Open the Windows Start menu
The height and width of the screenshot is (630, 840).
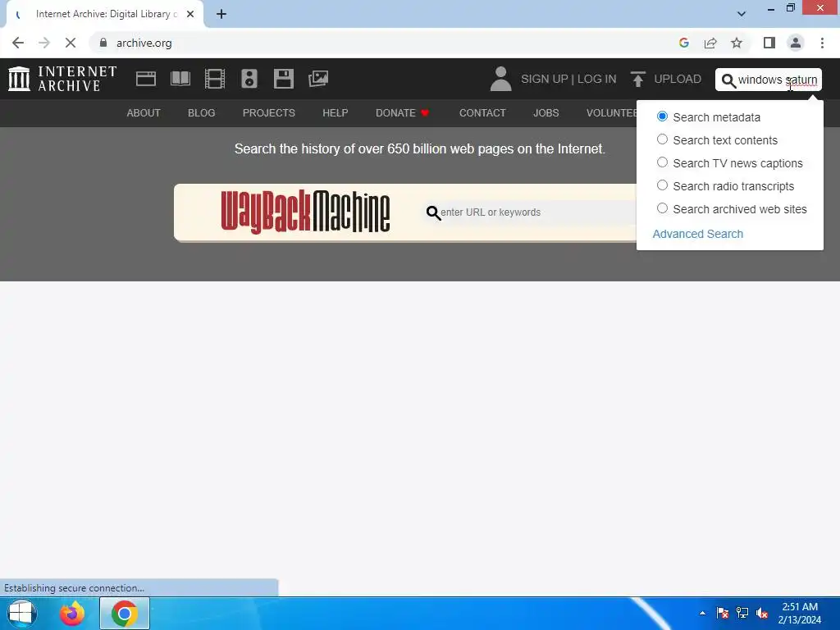21,614
